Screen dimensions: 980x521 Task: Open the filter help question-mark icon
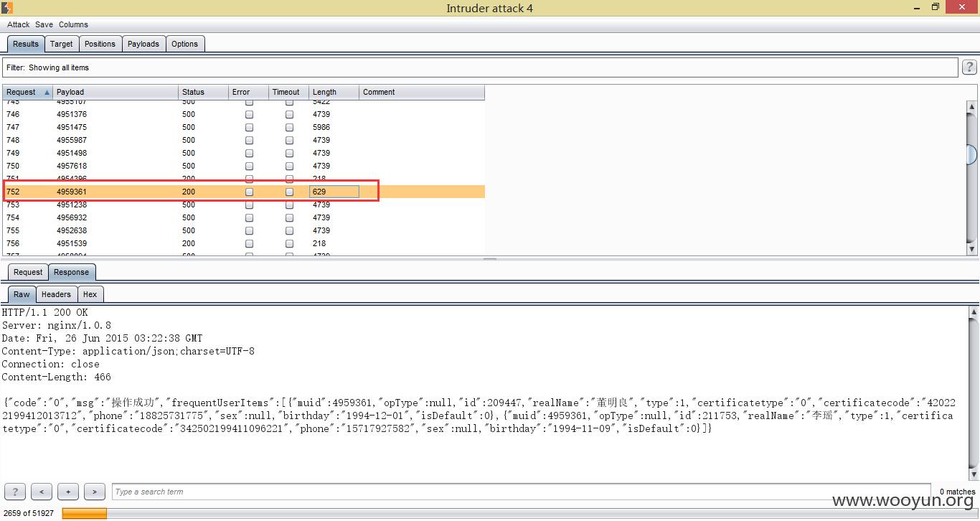(x=969, y=67)
